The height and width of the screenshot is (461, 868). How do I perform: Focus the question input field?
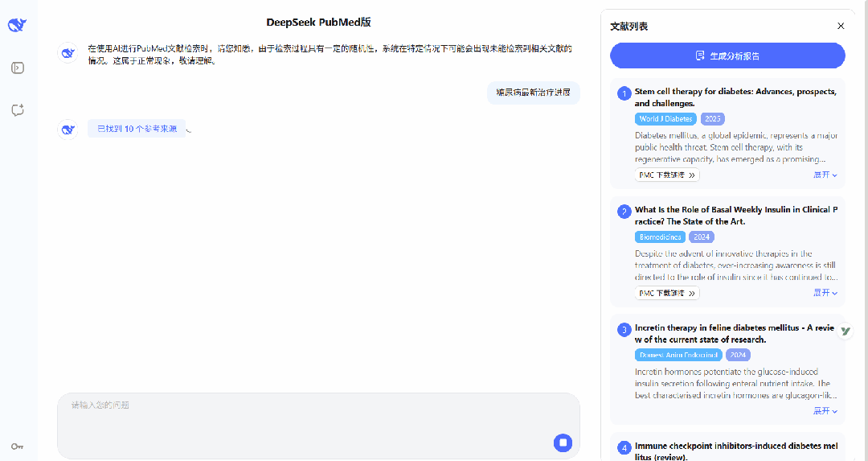coord(318,426)
